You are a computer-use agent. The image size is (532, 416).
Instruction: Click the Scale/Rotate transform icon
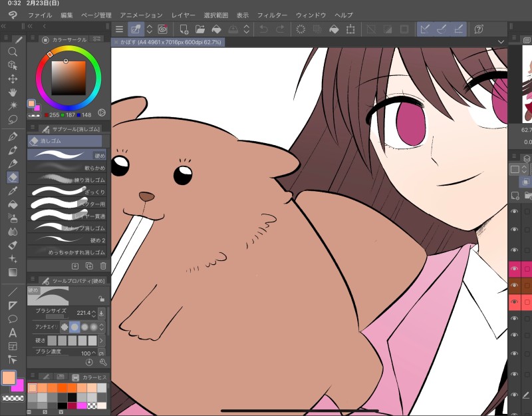click(x=350, y=29)
